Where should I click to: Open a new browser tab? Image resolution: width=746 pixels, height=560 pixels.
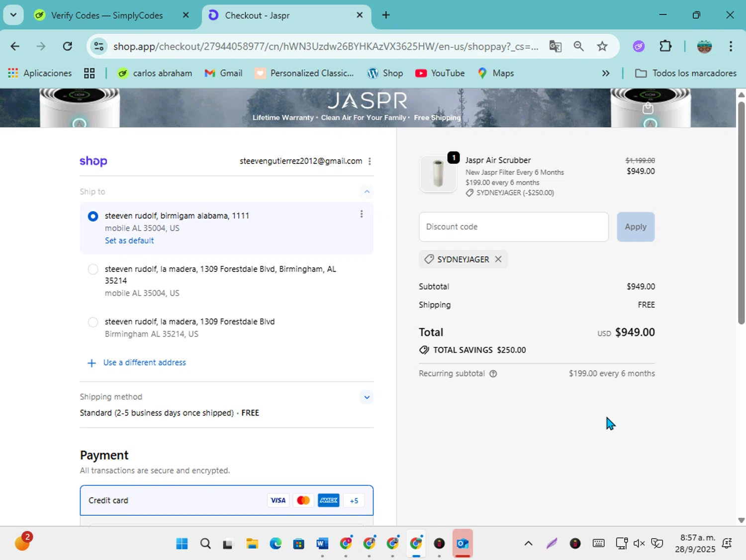pyautogui.click(x=386, y=15)
